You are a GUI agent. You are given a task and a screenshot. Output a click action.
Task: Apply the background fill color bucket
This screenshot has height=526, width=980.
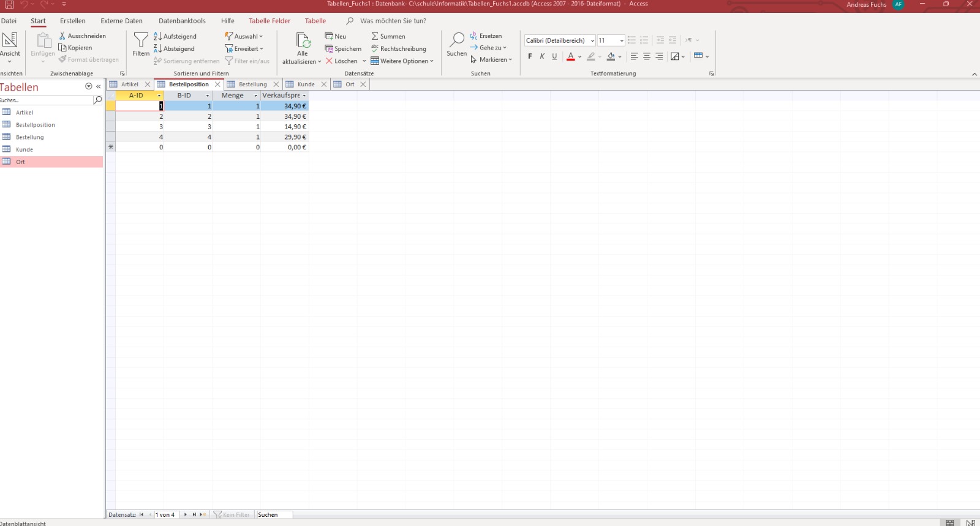pos(611,56)
